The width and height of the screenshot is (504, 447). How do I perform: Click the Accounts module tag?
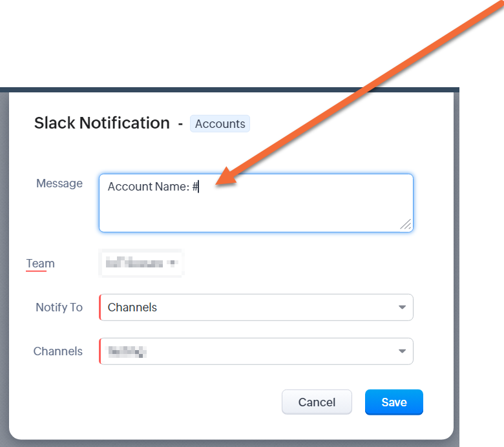pyautogui.click(x=220, y=124)
